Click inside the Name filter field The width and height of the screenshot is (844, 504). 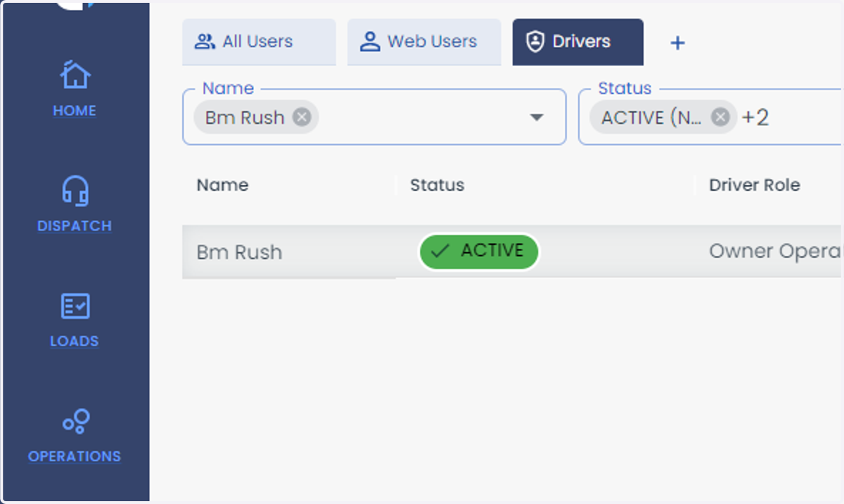pos(374,117)
